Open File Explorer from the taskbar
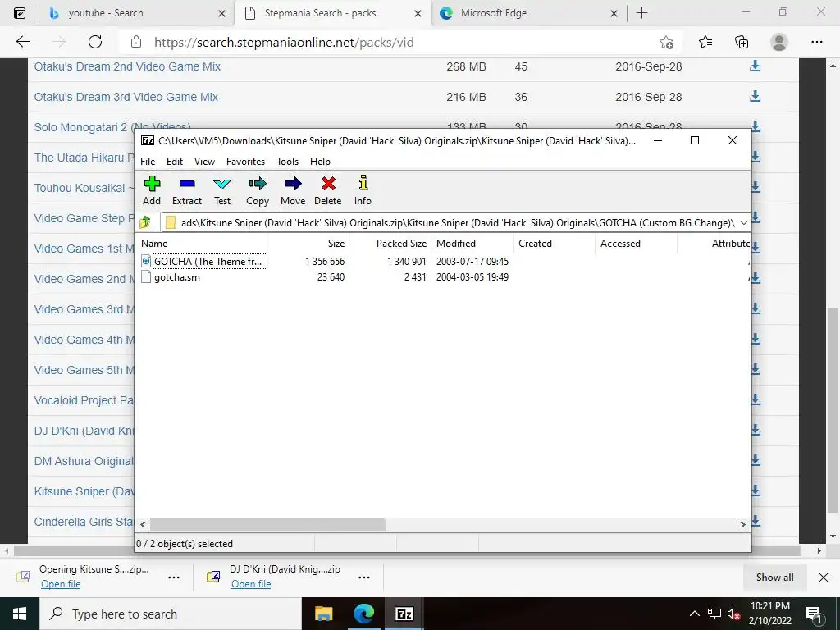Image resolution: width=840 pixels, height=630 pixels. pyautogui.click(x=323, y=614)
